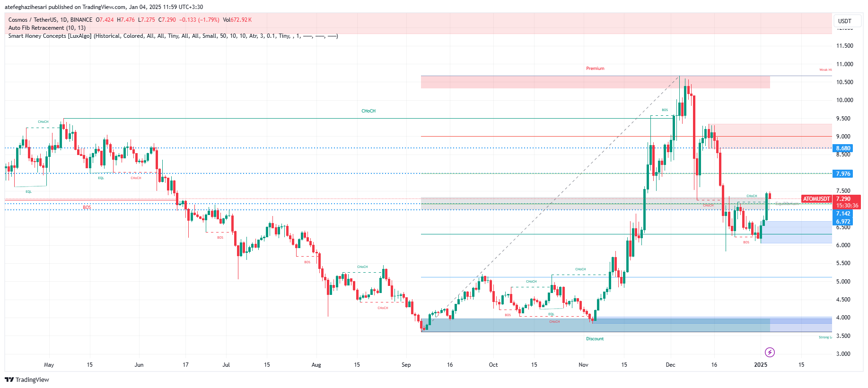868x388 pixels.
Task: Click the Strong Low label near bottom right
Action: 825,337
